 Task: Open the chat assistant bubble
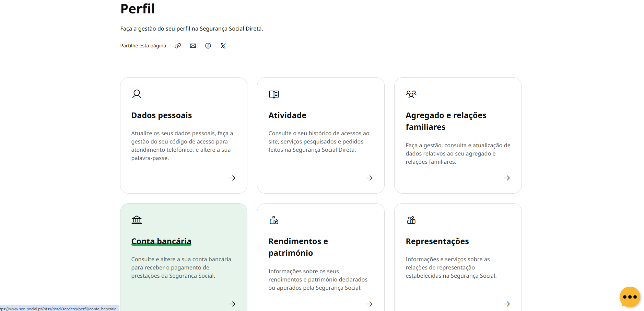pos(630,297)
